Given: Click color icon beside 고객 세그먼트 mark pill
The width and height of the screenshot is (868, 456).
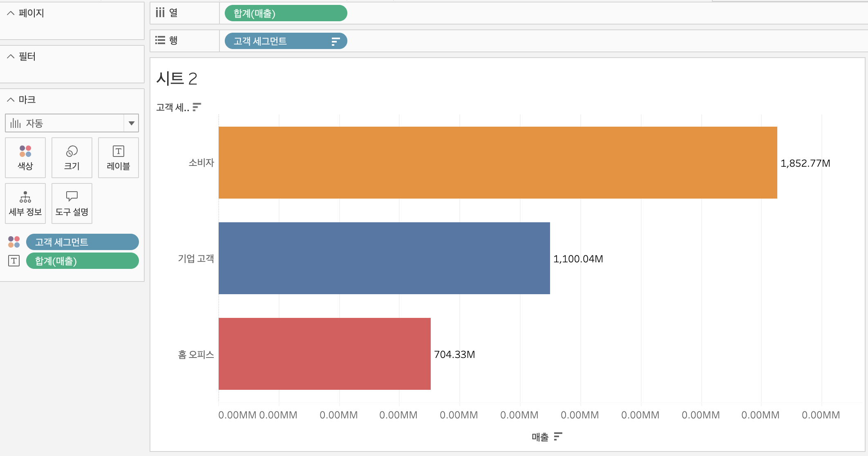Looking at the screenshot, I should click(x=14, y=242).
